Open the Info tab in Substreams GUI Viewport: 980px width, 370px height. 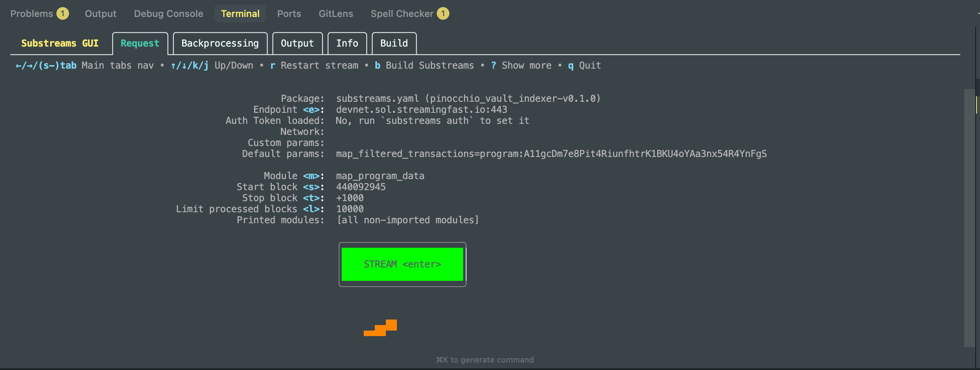click(x=347, y=43)
